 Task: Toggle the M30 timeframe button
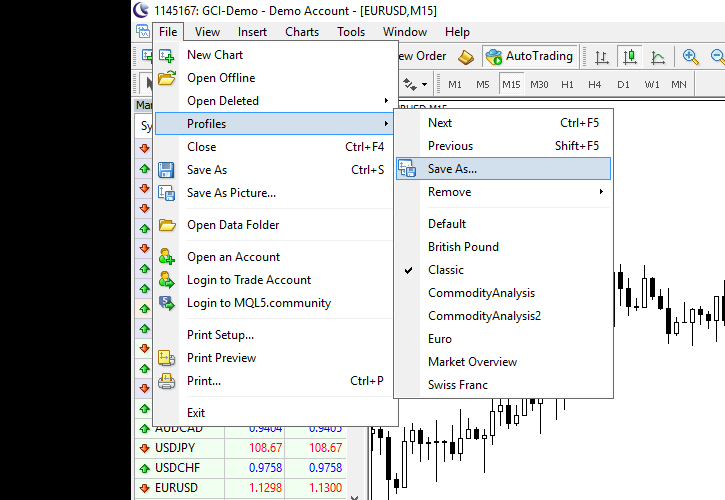point(539,85)
